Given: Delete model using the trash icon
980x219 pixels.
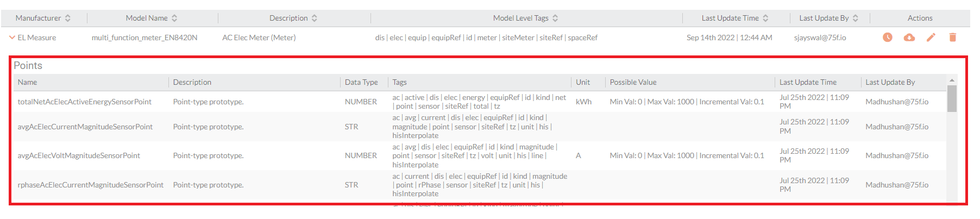Looking at the screenshot, I should pyautogui.click(x=952, y=37).
